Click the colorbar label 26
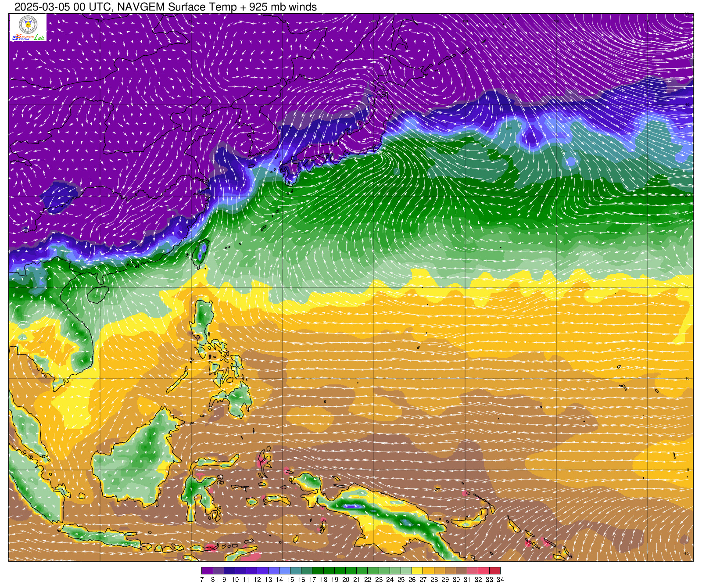The image size is (702, 588). [x=412, y=580]
